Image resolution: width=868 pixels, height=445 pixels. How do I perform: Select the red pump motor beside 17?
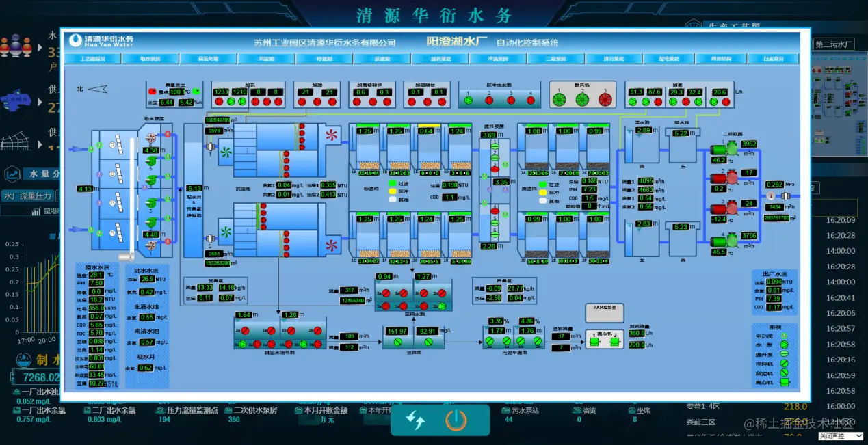[724, 177]
